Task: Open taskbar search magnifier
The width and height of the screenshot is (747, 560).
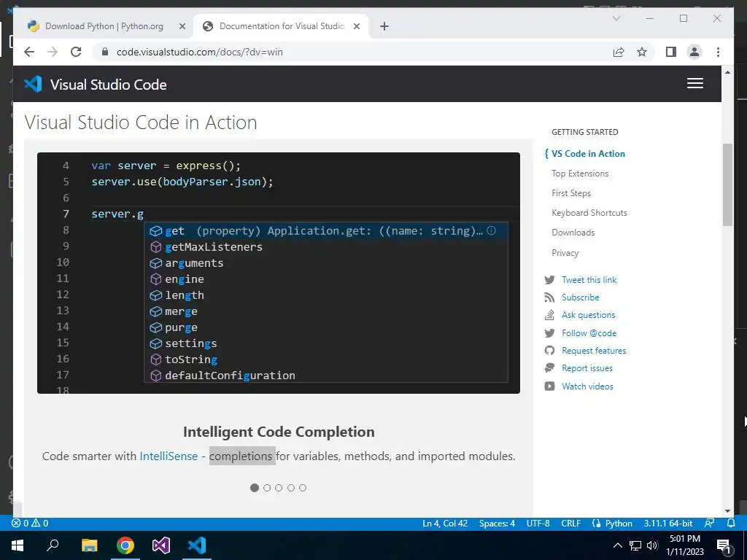Action: pyautogui.click(x=53, y=545)
